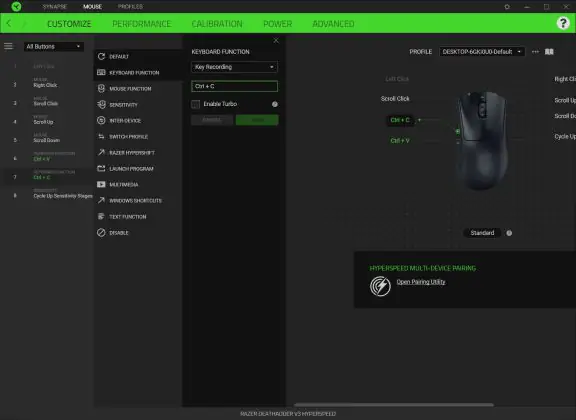
Task: Choose the Inter-Device icon
Action: tap(101, 120)
